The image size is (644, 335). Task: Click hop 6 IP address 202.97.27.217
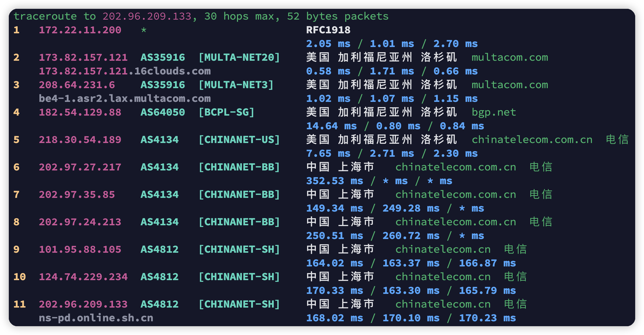pyautogui.click(x=80, y=167)
